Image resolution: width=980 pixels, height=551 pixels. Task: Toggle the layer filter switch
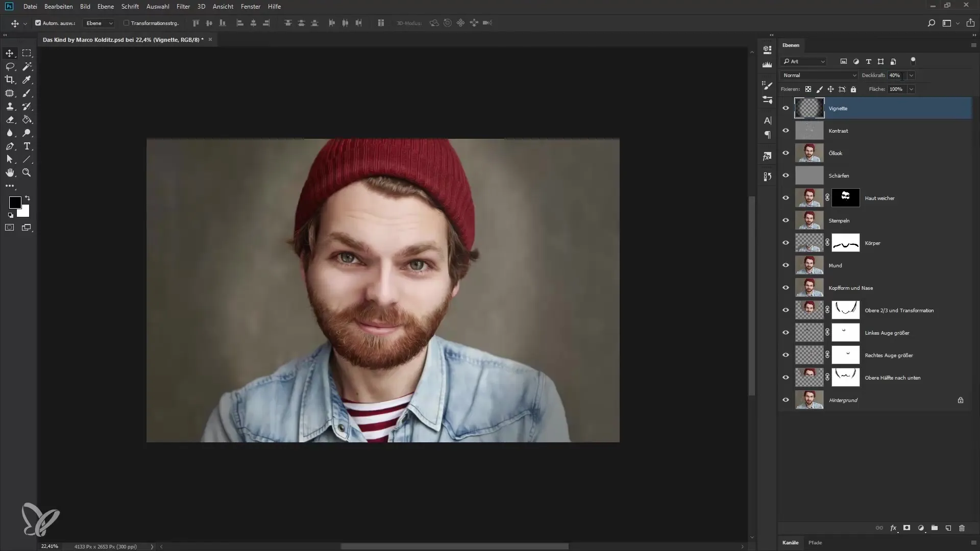[x=913, y=61]
